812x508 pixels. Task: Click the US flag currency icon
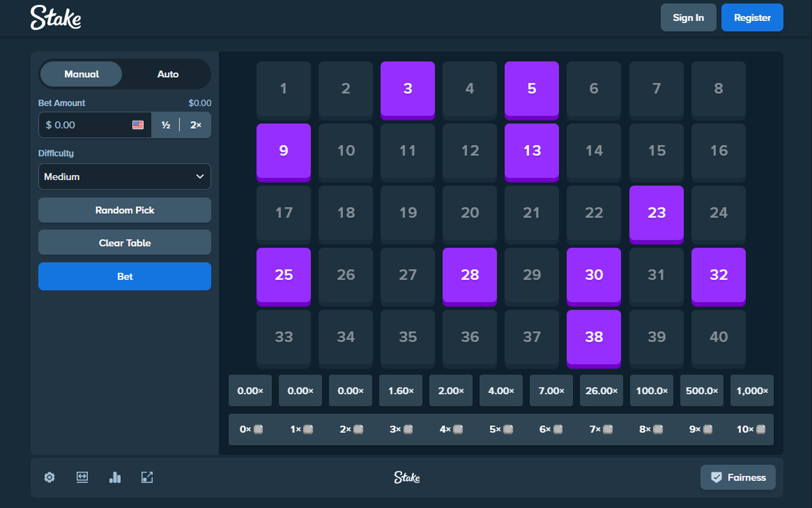(138, 125)
